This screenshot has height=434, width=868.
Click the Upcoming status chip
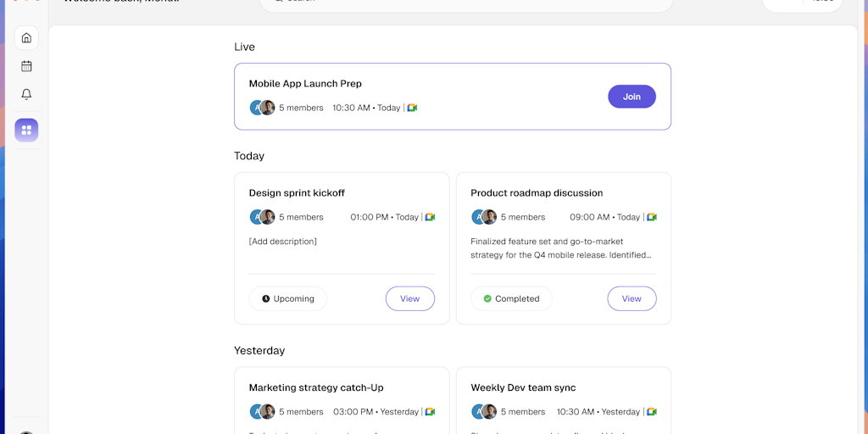click(x=288, y=298)
